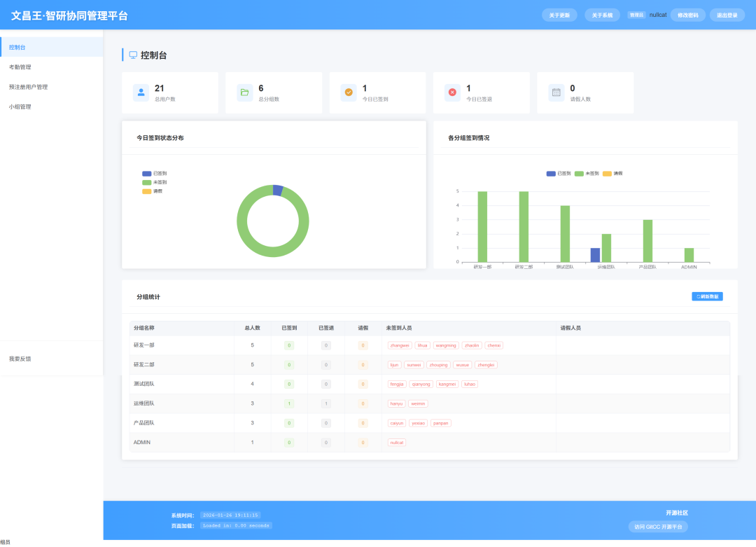Click the green bar for 研发二部

[524, 227]
